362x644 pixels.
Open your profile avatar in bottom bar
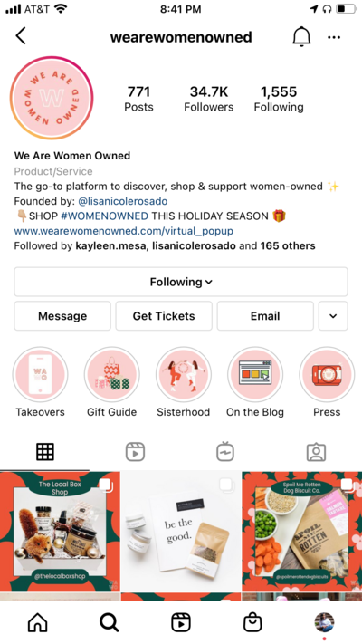[324, 622]
